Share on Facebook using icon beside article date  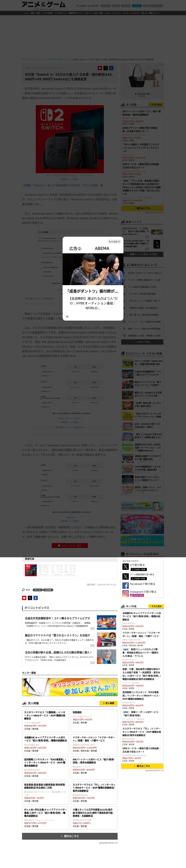coord(111,68)
